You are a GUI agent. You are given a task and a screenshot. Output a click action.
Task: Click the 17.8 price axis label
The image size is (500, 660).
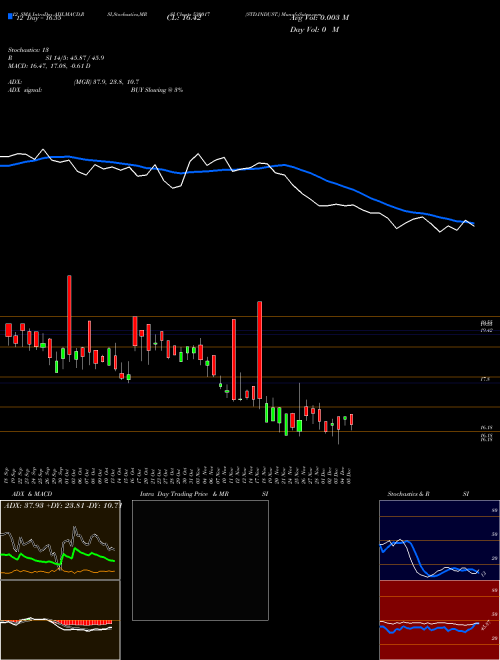485,379
